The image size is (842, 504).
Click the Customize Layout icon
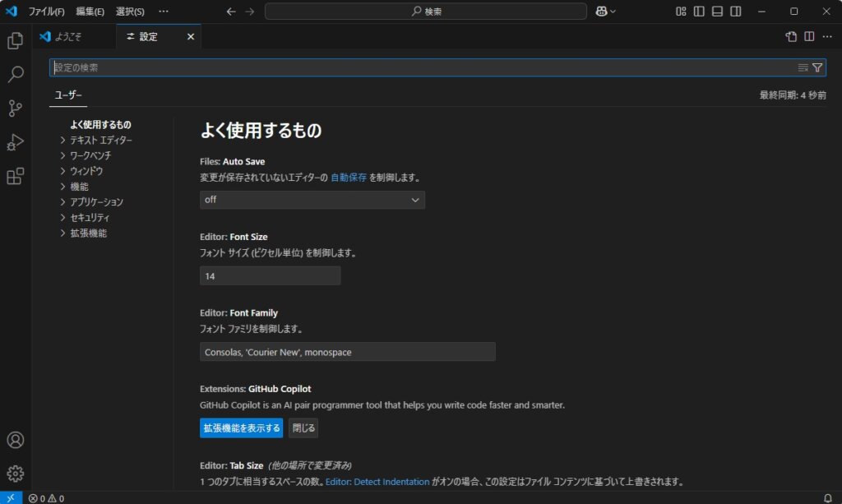tap(681, 12)
